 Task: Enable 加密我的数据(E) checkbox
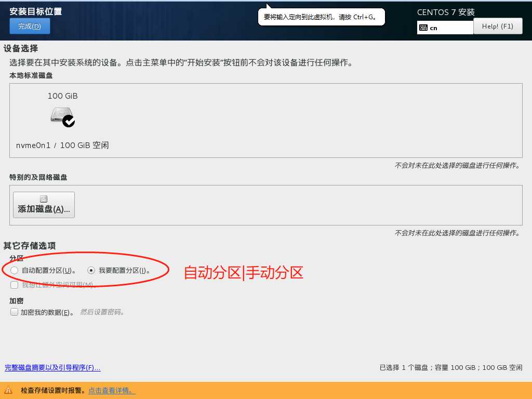click(x=14, y=312)
